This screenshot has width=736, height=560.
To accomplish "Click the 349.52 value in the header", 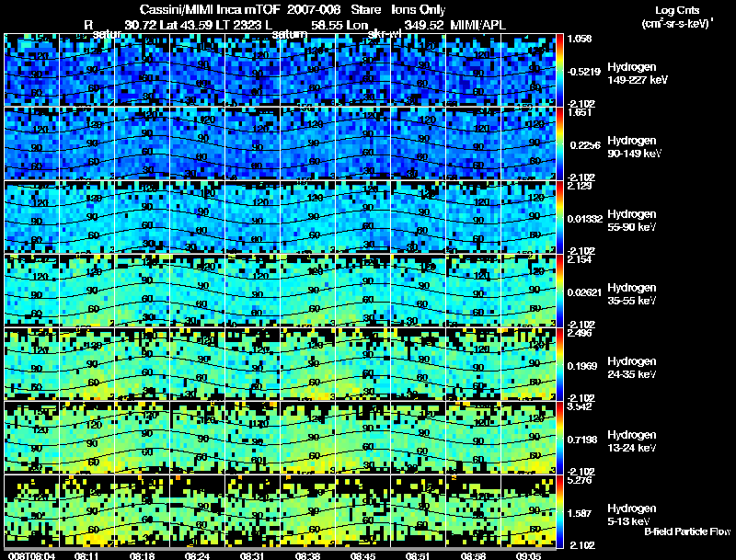I will tap(424, 25).
